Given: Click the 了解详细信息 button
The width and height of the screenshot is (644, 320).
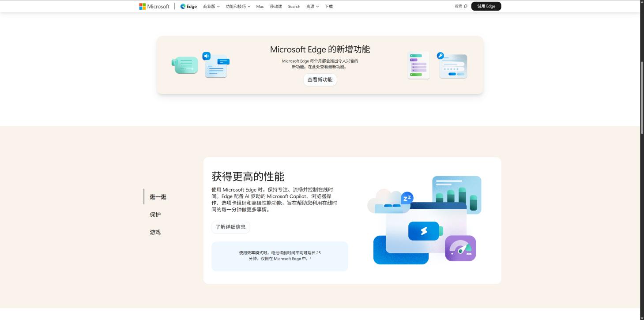Looking at the screenshot, I should (x=230, y=227).
